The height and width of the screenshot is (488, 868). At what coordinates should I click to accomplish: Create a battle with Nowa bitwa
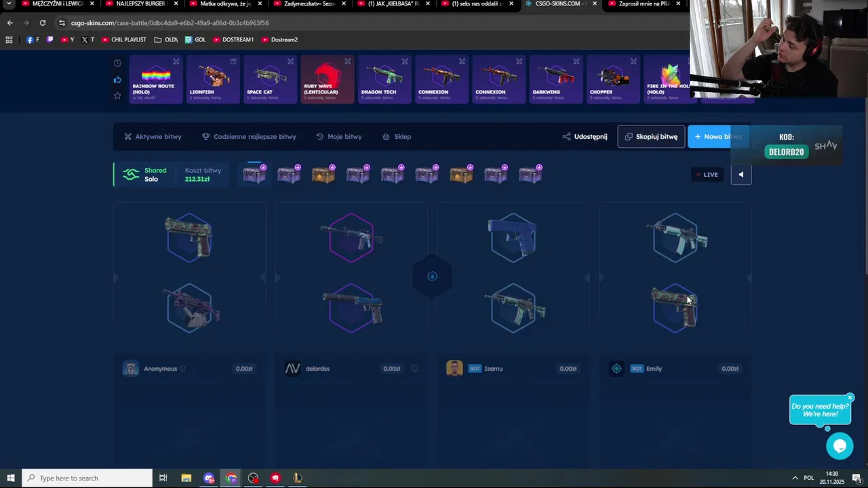pos(718,136)
